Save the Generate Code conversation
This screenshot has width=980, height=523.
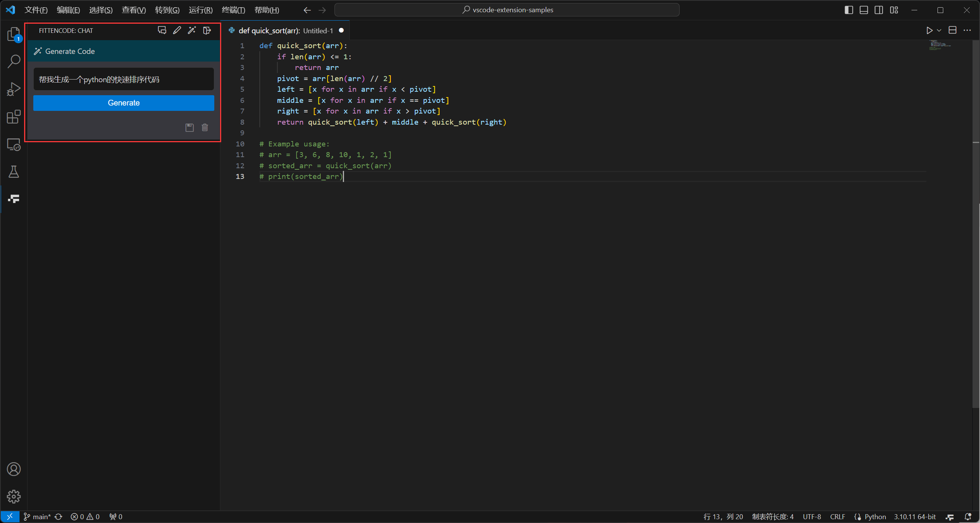coord(189,128)
